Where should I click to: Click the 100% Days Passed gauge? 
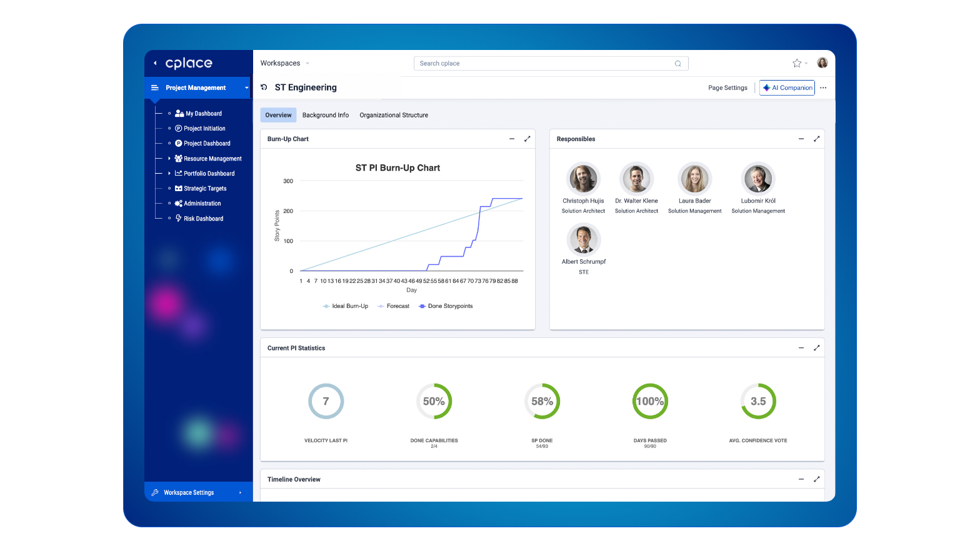650,401
